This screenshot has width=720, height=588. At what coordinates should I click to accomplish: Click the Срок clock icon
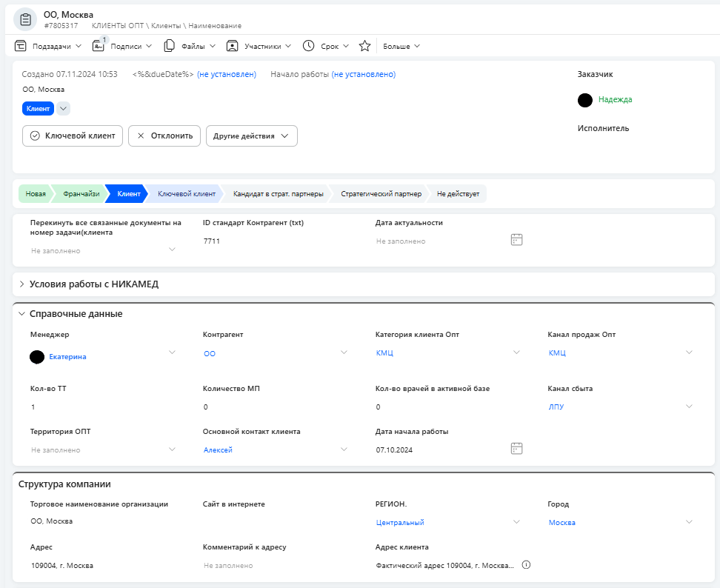(309, 46)
